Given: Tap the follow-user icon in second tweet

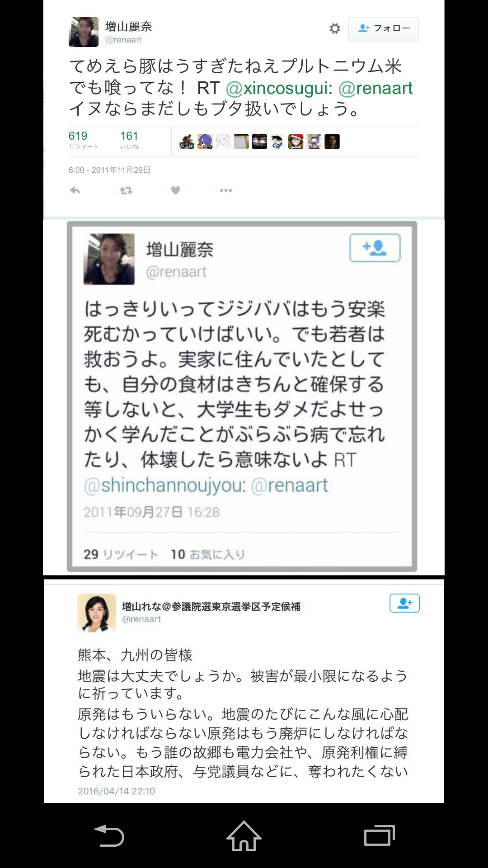Looking at the screenshot, I should pyautogui.click(x=375, y=248).
